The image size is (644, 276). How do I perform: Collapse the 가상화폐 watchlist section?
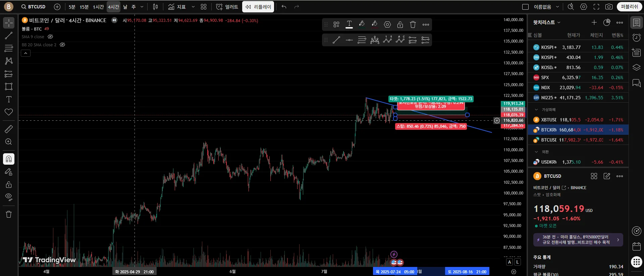[536, 110]
